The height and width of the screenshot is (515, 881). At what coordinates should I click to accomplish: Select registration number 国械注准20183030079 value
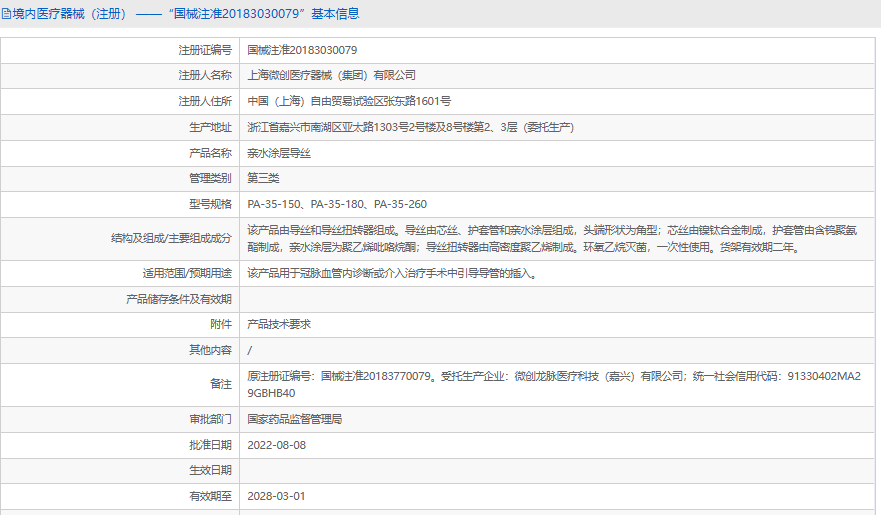pyautogui.click(x=302, y=50)
